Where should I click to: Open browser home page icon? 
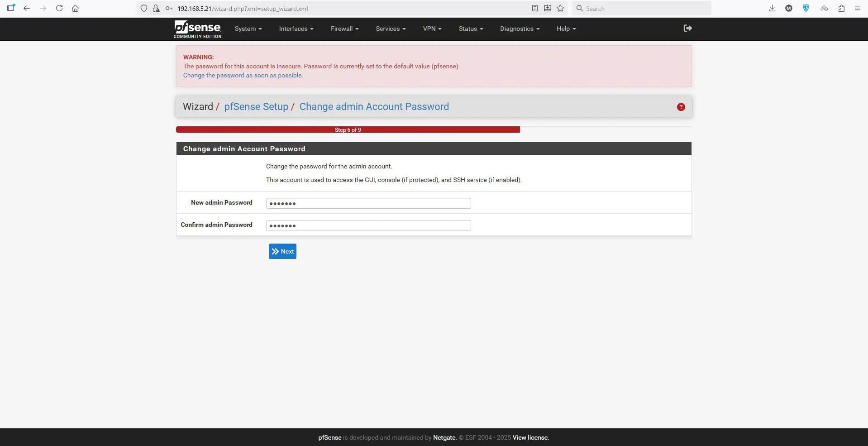tap(76, 8)
